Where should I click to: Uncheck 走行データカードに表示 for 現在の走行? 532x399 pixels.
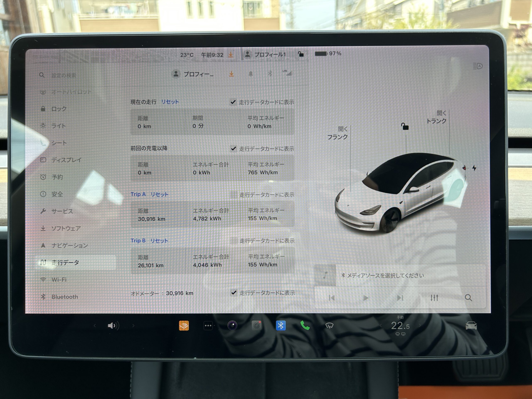click(x=233, y=102)
